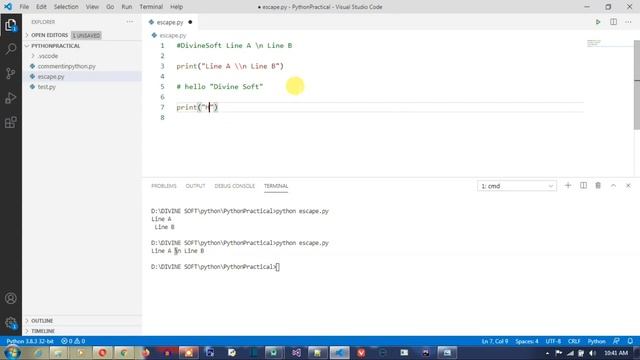Open the View menu
The image size is (640, 360).
pyautogui.click(x=92, y=7)
